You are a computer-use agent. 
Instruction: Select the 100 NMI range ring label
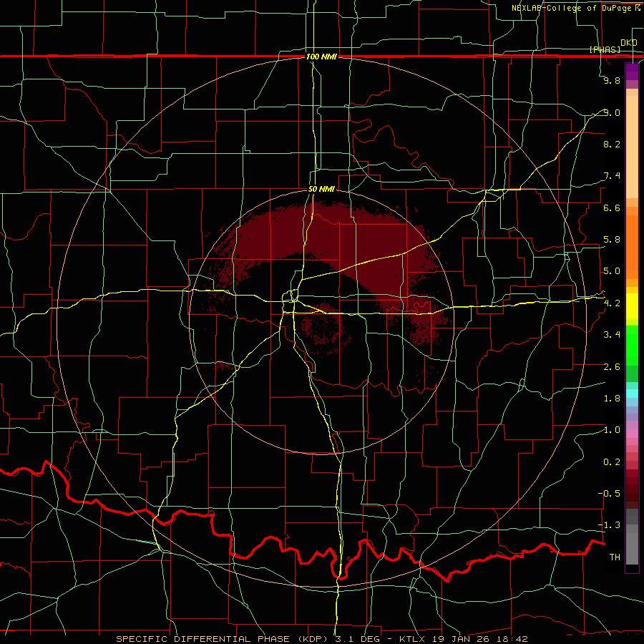click(x=321, y=57)
